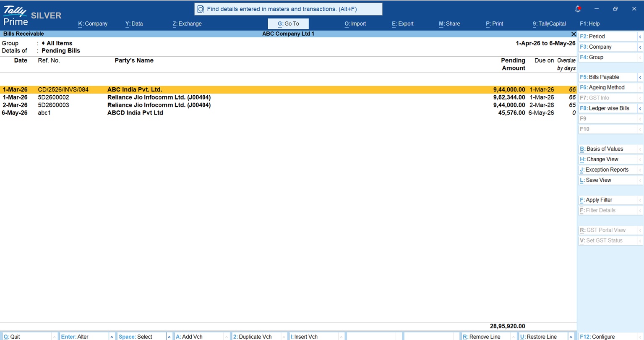Screen dimensions: 644x340
Task: Open the M: Share menu
Action: (x=450, y=24)
